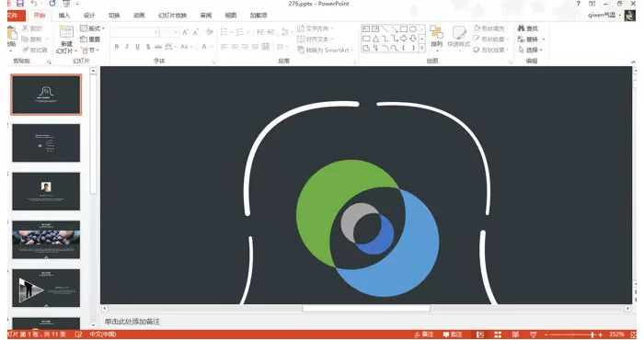
Task: Click the New Slide (新建幻灯片) icon
Action: pyautogui.click(x=66, y=32)
